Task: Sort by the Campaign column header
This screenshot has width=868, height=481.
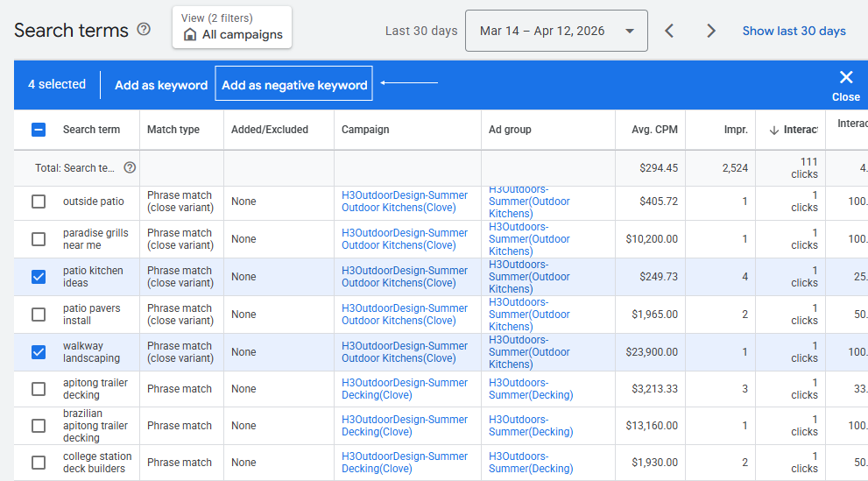Action: (x=365, y=130)
